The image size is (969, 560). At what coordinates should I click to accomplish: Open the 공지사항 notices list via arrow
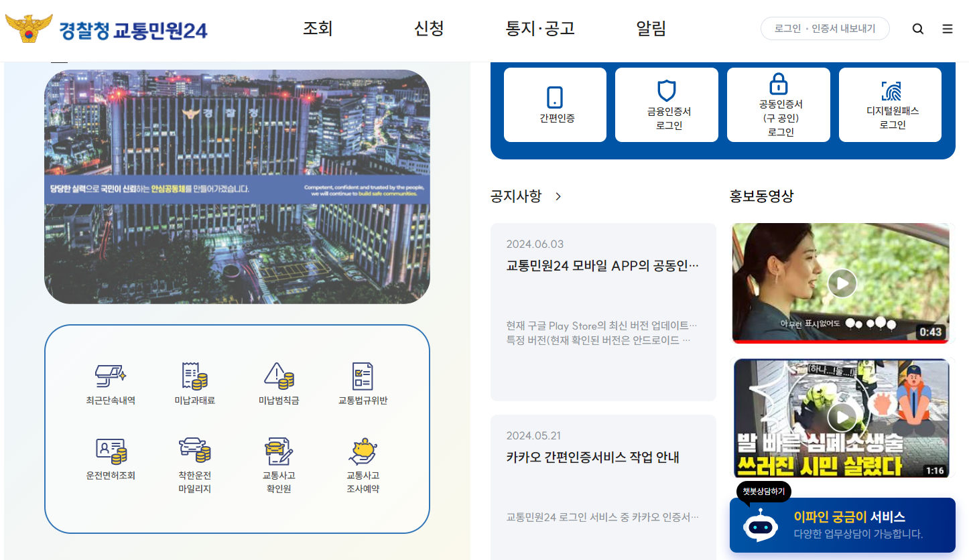558,196
